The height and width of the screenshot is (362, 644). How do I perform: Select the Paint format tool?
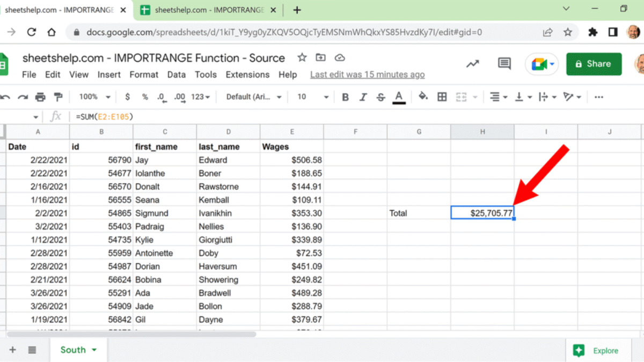pyautogui.click(x=58, y=97)
